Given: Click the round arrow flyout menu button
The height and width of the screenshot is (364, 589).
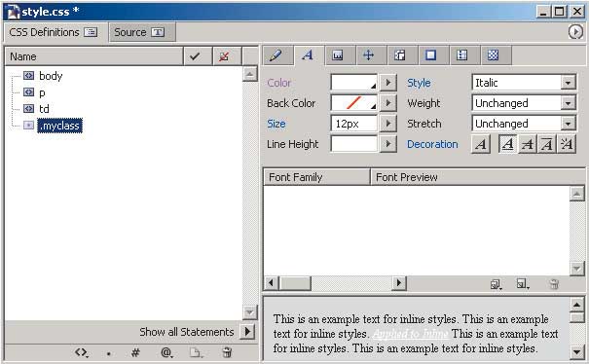Looking at the screenshot, I should pyautogui.click(x=575, y=31).
